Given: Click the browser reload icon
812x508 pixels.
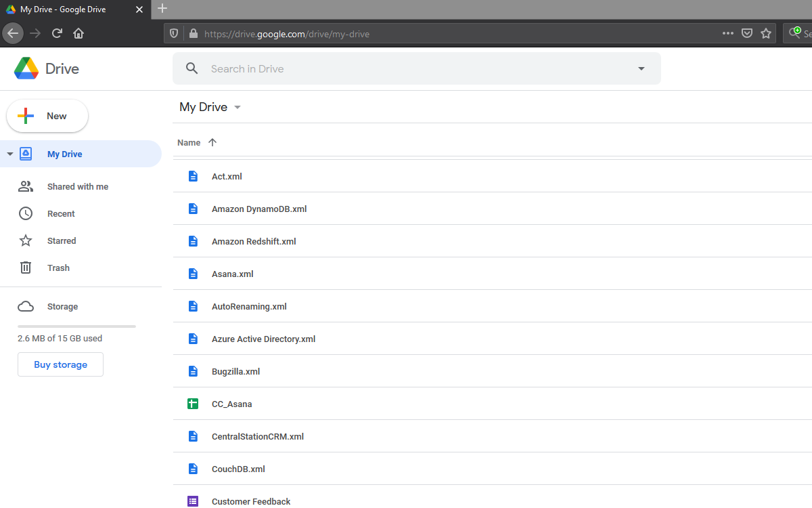Looking at the screenshot, I should 58,33.
